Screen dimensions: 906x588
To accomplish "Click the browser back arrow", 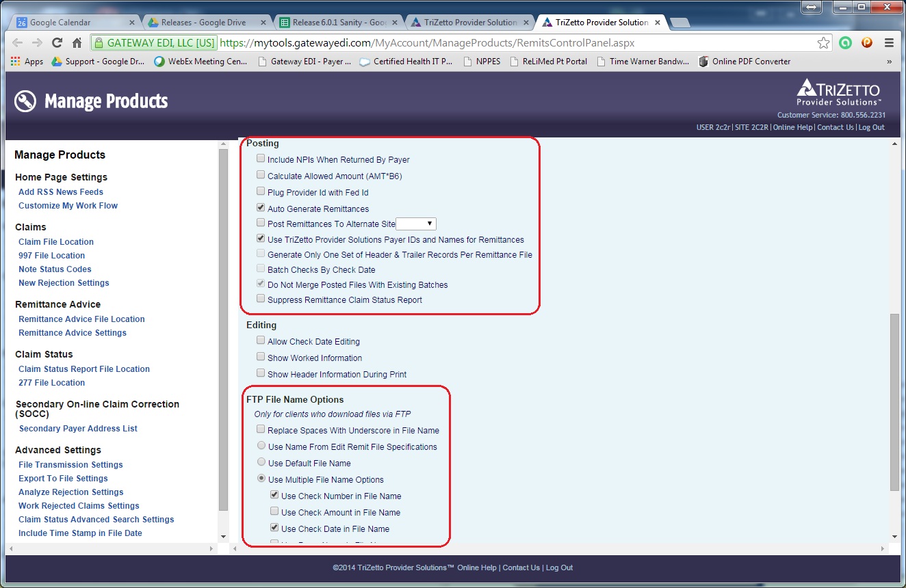I will click(x=18, y=42).
